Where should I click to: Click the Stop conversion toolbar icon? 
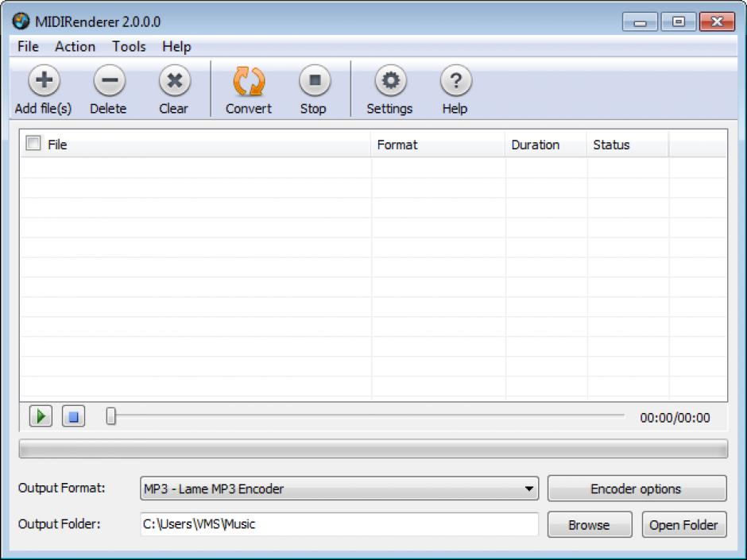(313, 81)
